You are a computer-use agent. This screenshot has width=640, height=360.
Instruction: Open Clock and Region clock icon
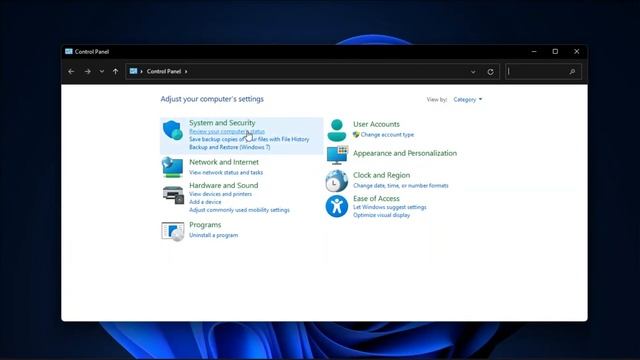coord(337,181)
